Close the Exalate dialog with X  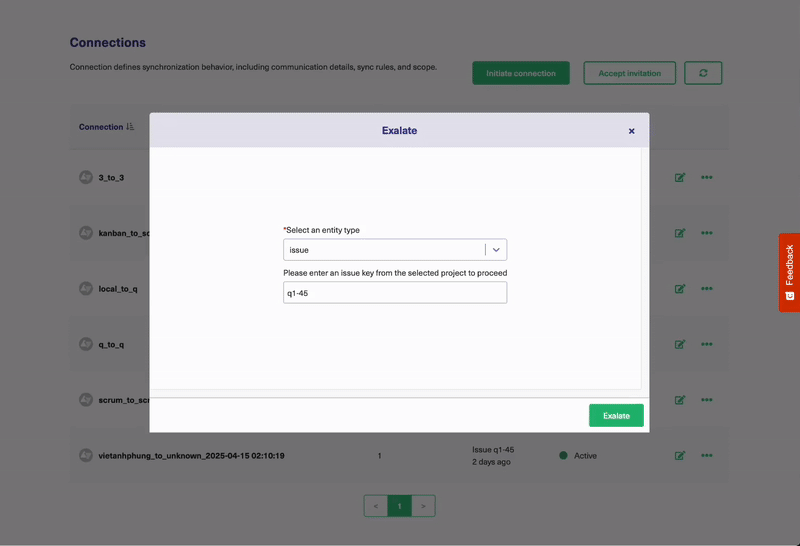(631, 131)
